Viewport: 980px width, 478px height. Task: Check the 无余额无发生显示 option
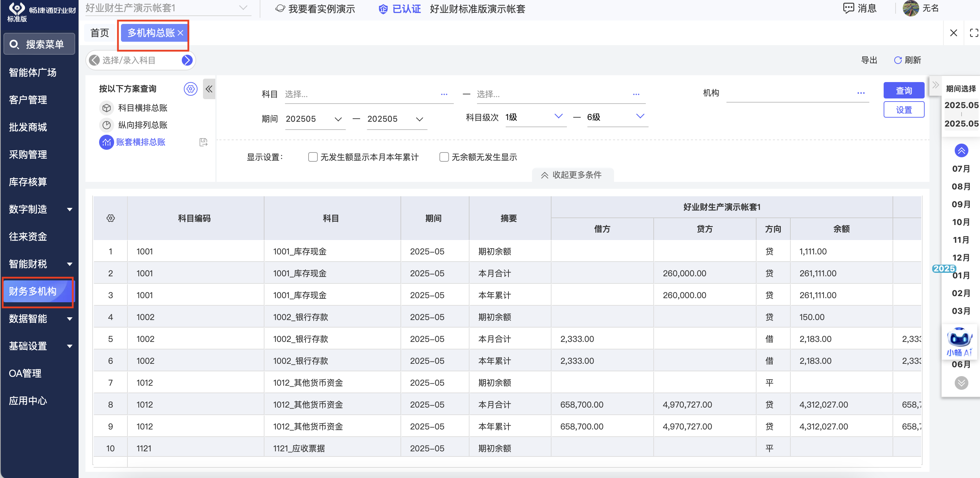[444, 157]
